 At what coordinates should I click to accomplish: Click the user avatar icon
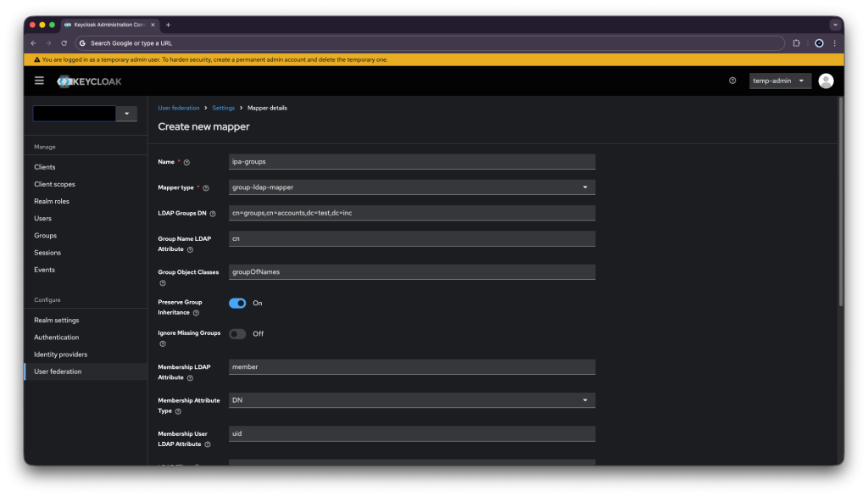[826, 81]
